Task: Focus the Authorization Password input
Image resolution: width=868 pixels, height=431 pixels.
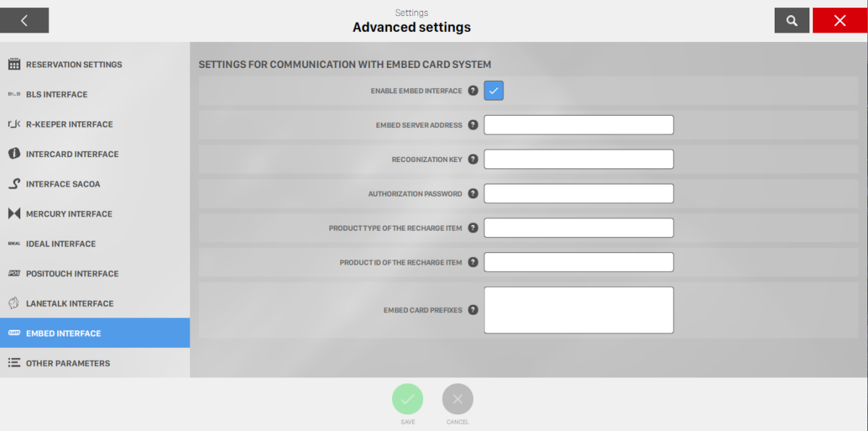Action: pyautogui.click(x=579, y=194)
